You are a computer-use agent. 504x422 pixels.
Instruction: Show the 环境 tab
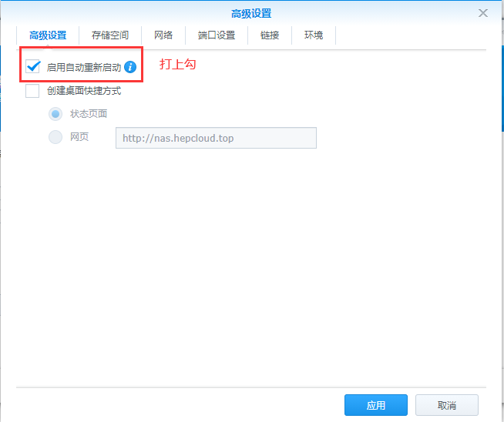[x=314, y=35]
